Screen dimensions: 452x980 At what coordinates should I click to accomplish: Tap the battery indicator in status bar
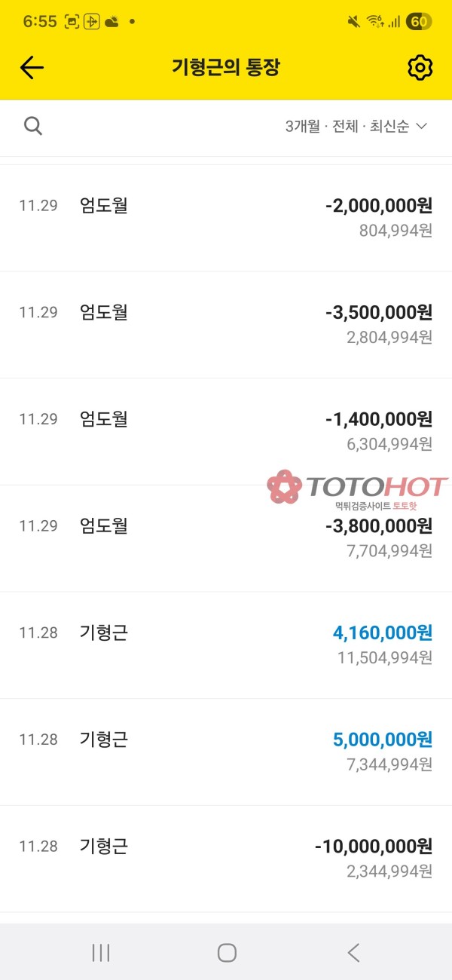(x=418, y=22)
